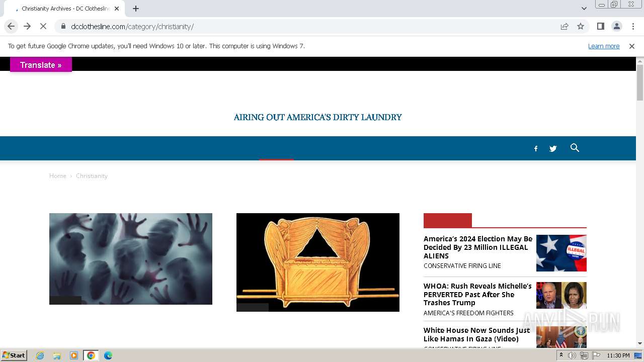Launch Microsoft Edge from taskbar
Viewport: 644px width, 362px height.
pos(108,355)
